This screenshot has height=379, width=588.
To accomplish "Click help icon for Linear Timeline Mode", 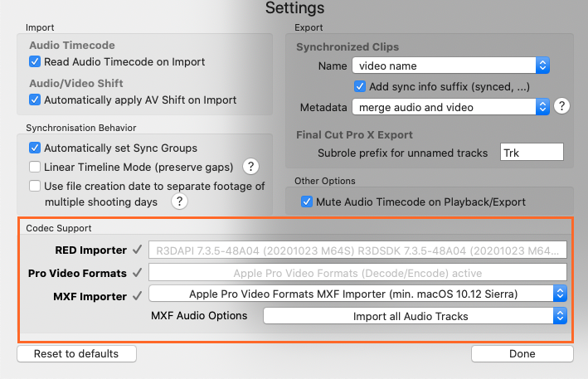I will coord(250,168).
